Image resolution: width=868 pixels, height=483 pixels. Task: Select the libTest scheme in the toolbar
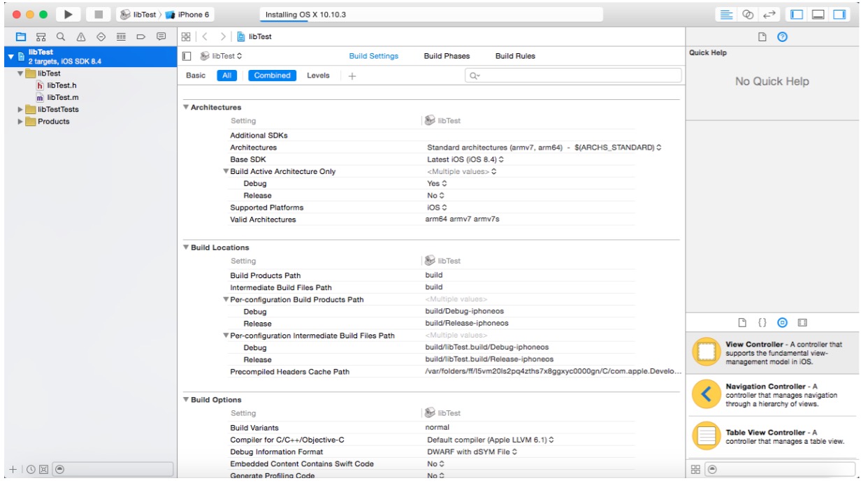[x=138, y=15]
